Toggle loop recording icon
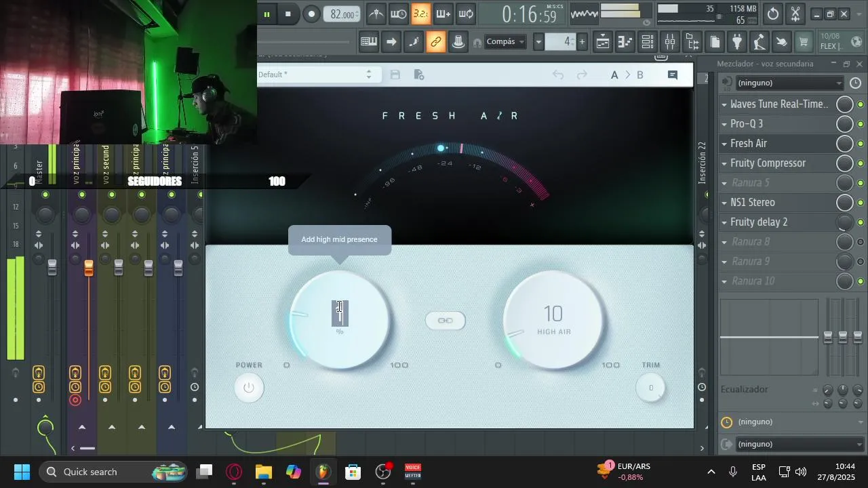The height and width of the screenshot is (488, 868). pos(466,14)
